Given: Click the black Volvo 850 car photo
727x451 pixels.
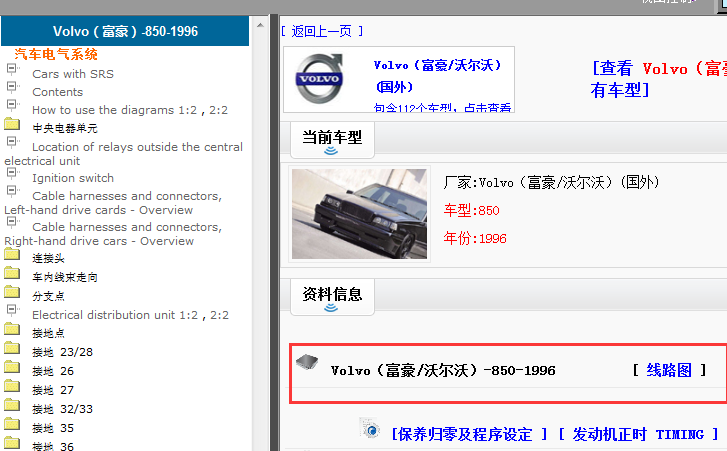Looking at the screenshot, I should pos(359,214).
